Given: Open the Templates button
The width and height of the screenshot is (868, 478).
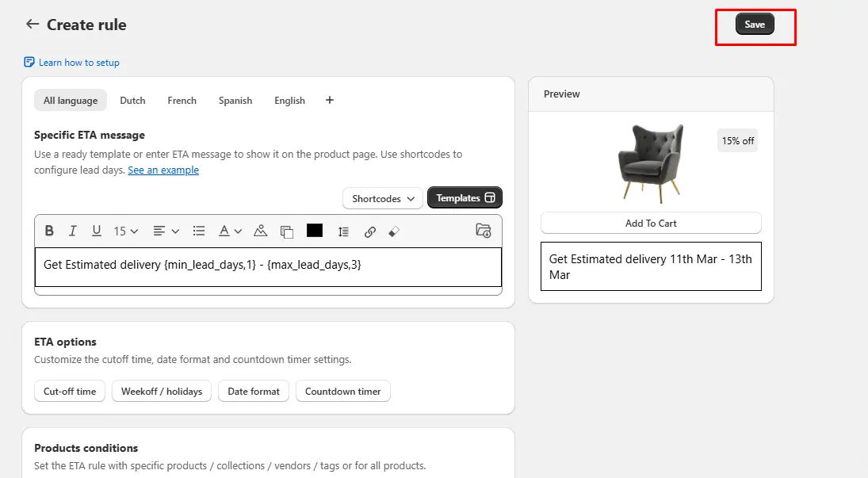Looking at the screenshot, I should pyautogui.click(x=465, y=197).
